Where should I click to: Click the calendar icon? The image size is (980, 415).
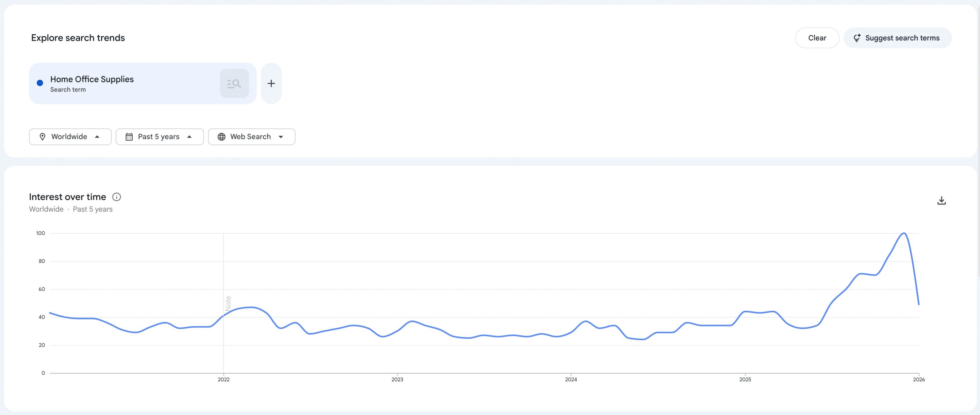(129, 136)
